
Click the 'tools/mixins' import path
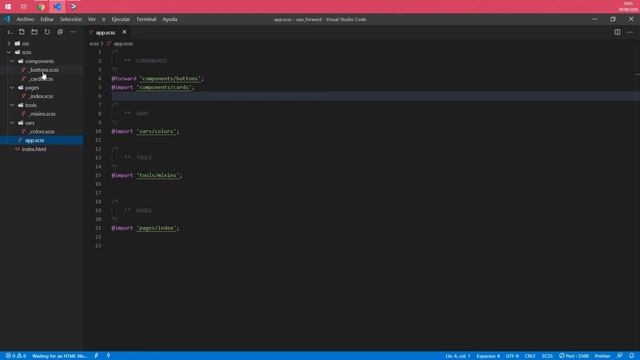[158, 176]
